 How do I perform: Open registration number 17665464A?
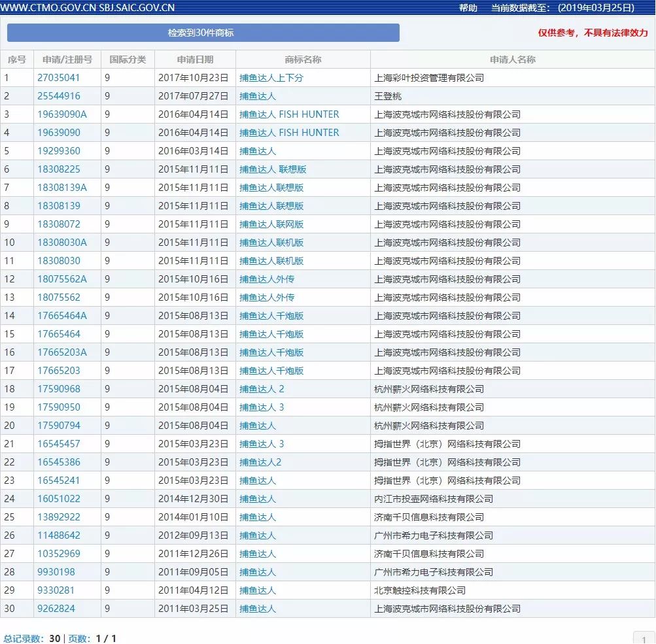(x=62, y=316)
